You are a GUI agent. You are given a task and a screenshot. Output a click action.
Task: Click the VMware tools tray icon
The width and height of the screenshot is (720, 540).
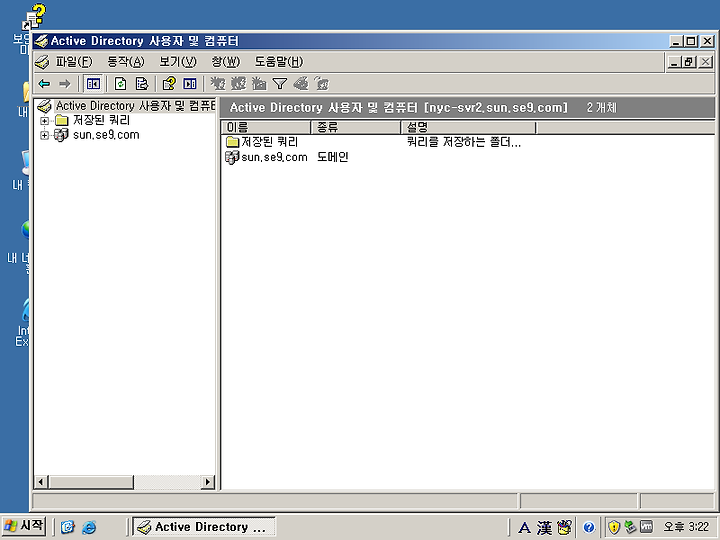(x=647, y=527)
